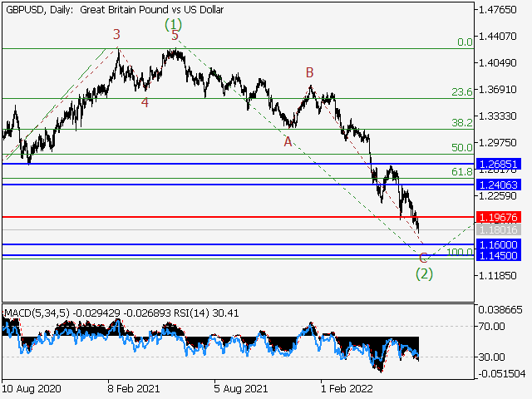Click the red 1.19676 price tag
Screen dimensions: 532x399
coord(499,217)
